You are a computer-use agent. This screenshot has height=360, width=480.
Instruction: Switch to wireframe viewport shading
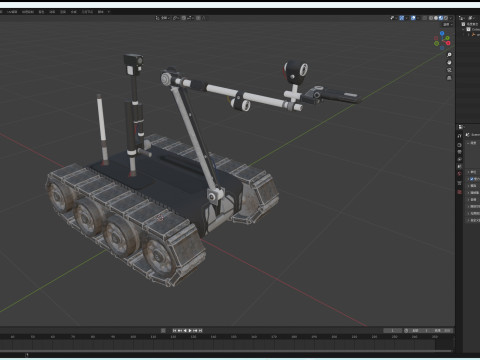[431, 18]
